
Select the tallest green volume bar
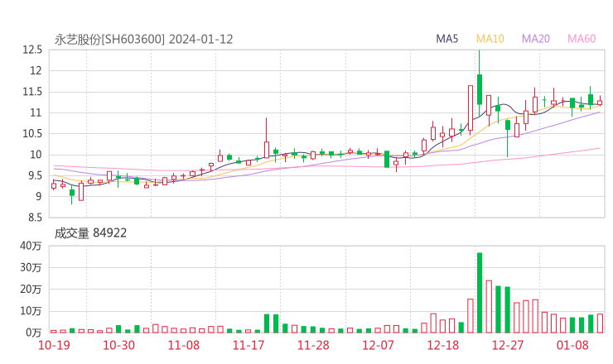[x=480, y=293]
